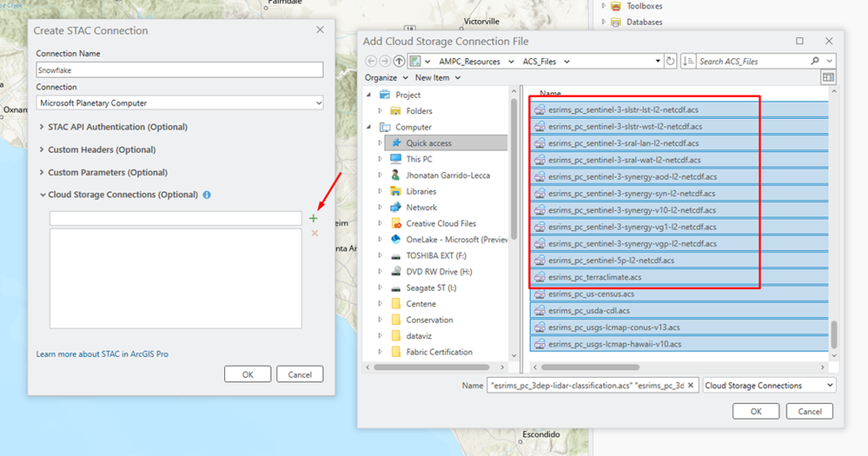The height and width of the screenshot is (456, 868).
Task: Open the New Item menu
Action: click(438, 77)
